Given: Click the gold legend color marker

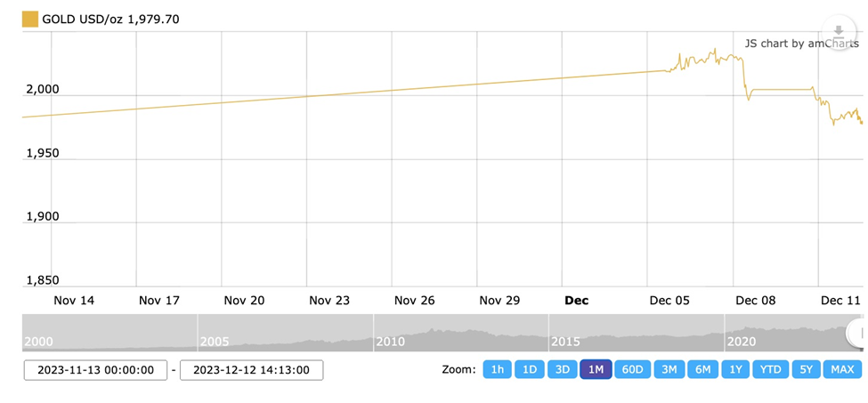Looking at the screenshot, I should tap(30, 19).
